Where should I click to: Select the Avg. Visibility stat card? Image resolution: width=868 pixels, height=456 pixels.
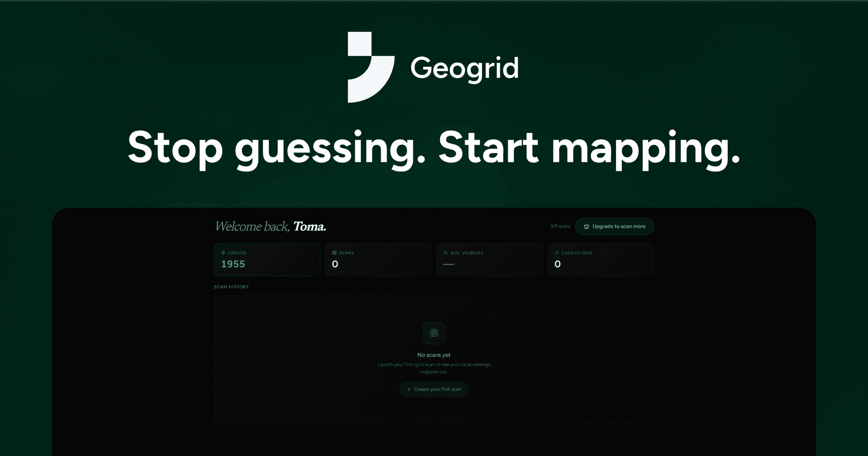[489, 259]
